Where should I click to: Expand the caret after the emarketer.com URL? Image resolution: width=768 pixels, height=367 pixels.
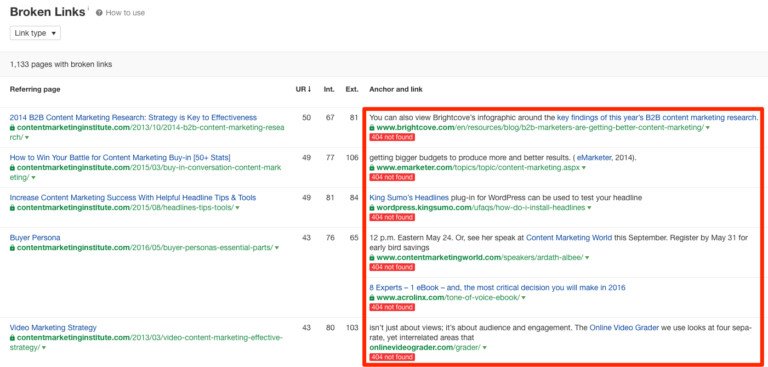[584, 168]
